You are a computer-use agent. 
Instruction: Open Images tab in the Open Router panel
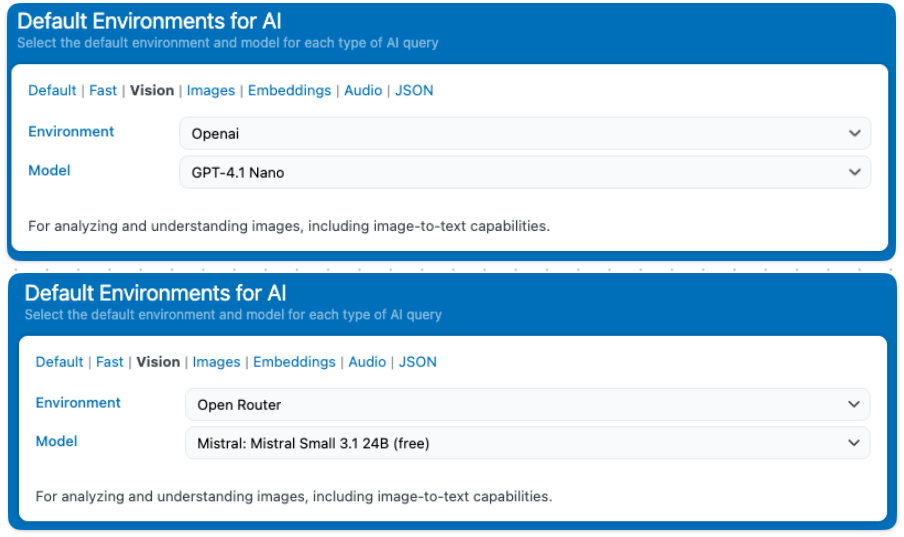point(216,362)
